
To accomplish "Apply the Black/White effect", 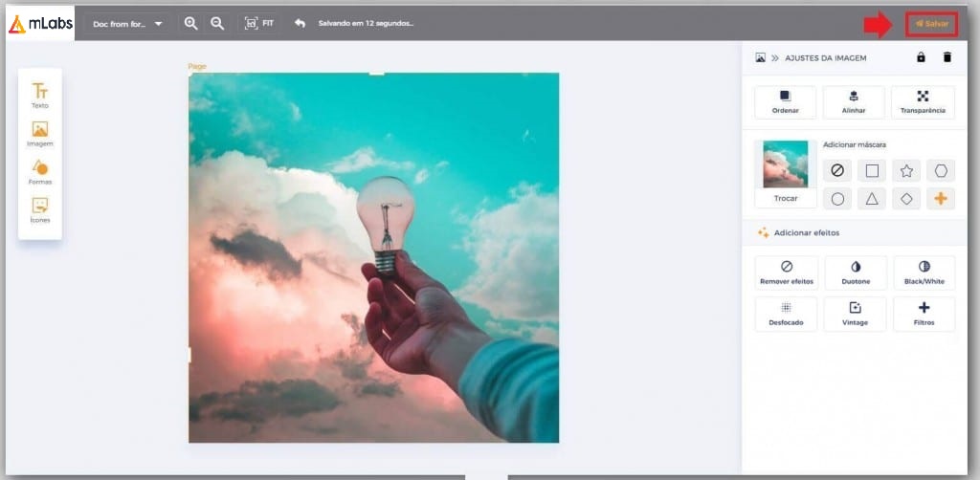I will pos(924,273).
